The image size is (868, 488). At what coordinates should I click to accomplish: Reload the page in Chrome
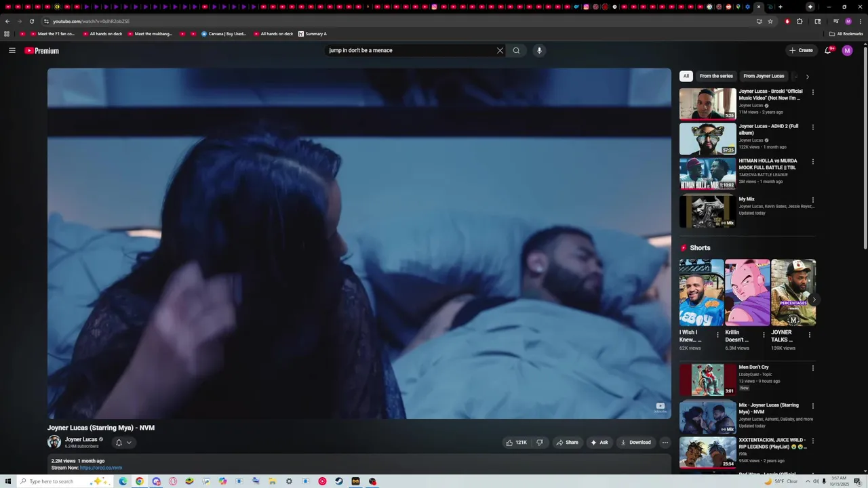tap(32, 21)
